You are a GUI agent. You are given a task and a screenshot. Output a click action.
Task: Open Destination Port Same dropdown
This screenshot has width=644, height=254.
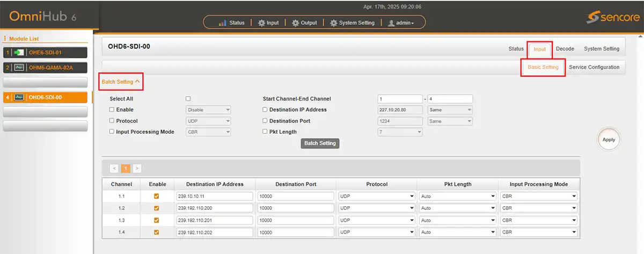click(x=450, y=121)
